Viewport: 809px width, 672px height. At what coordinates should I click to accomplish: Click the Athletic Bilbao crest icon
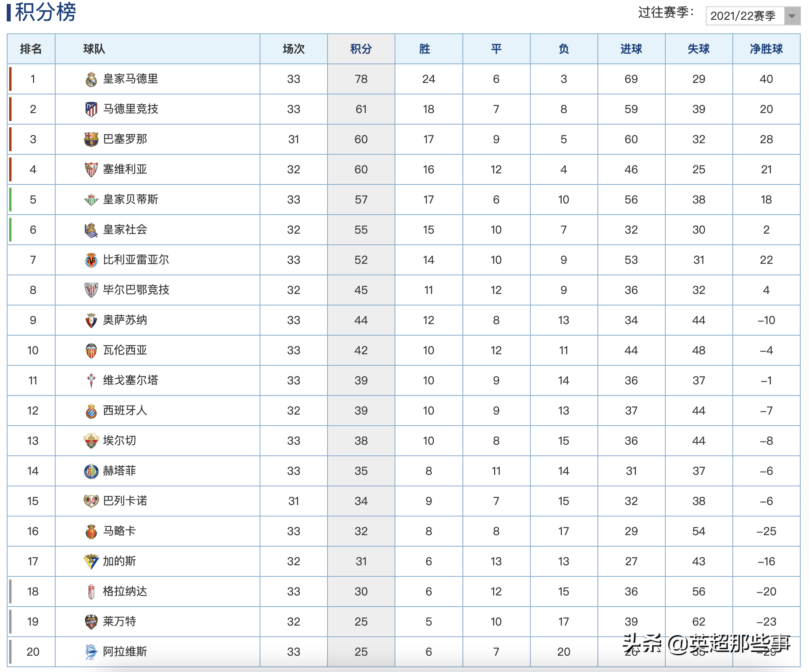pos(91,290)
